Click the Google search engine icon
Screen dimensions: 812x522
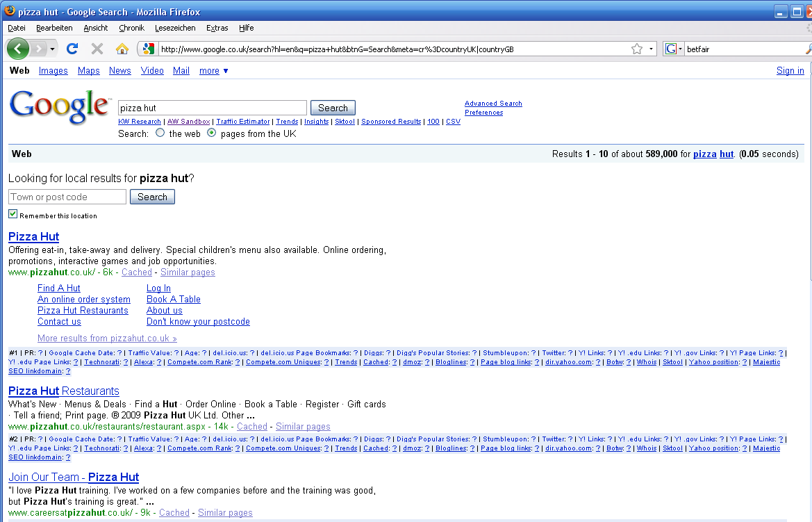pyautogui.click(x=671, y=49)
